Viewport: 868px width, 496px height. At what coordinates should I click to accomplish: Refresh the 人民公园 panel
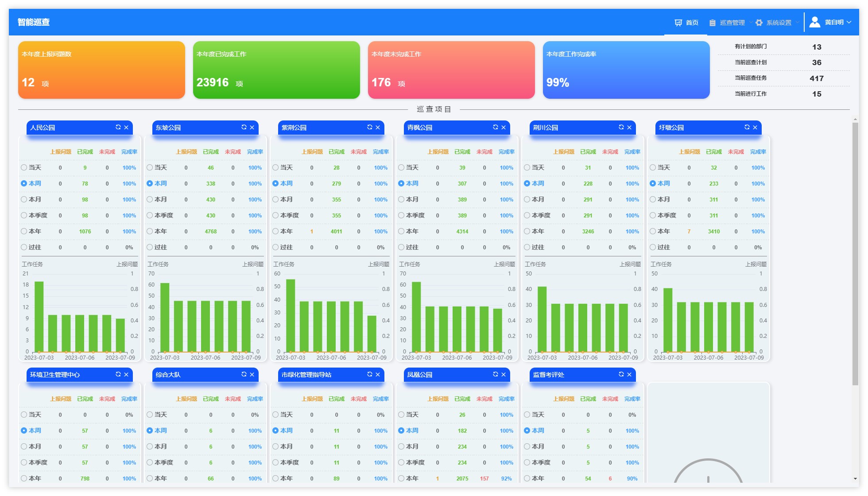(118, 127)
